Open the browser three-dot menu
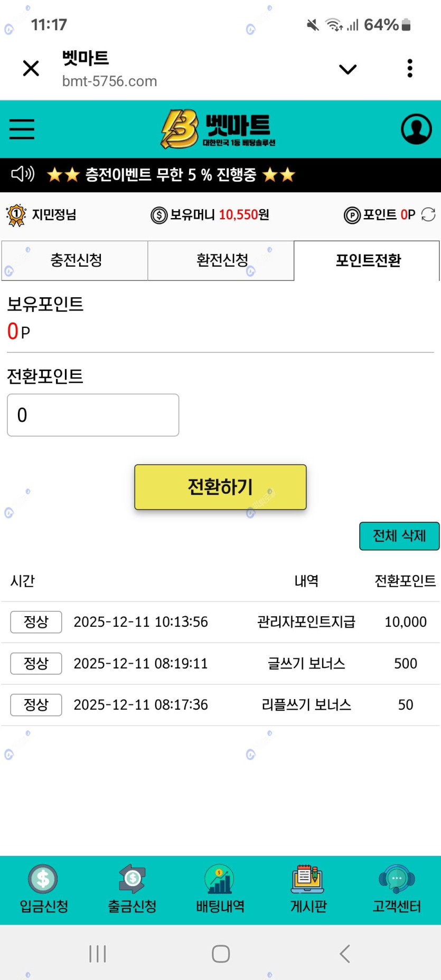The image size is (441, 980). tap(410, 69)
